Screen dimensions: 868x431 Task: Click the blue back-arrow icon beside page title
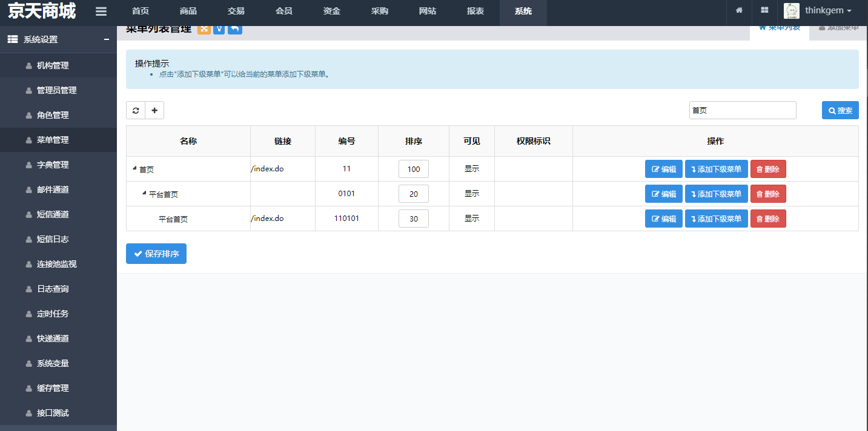click(235, 28)
